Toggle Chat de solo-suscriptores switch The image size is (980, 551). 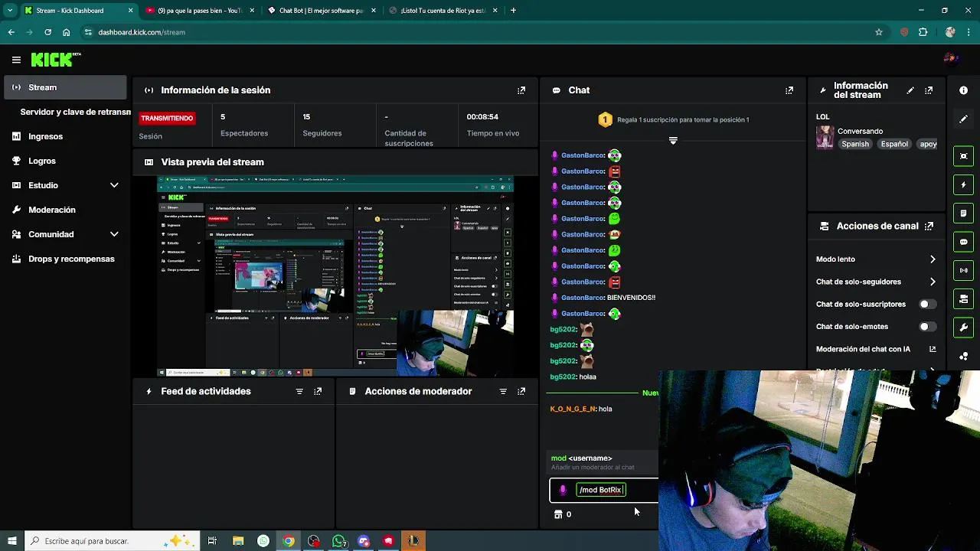point(927,304)
